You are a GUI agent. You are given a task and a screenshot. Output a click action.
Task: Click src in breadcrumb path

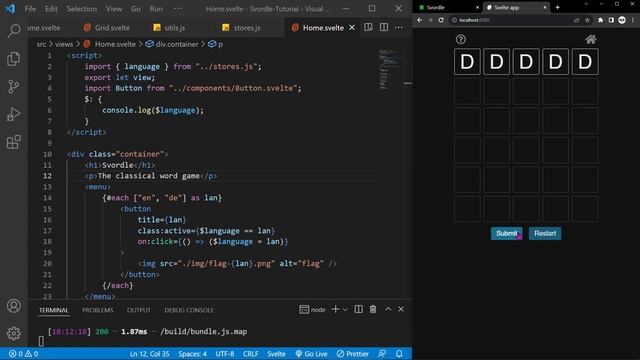coord(41,44)
